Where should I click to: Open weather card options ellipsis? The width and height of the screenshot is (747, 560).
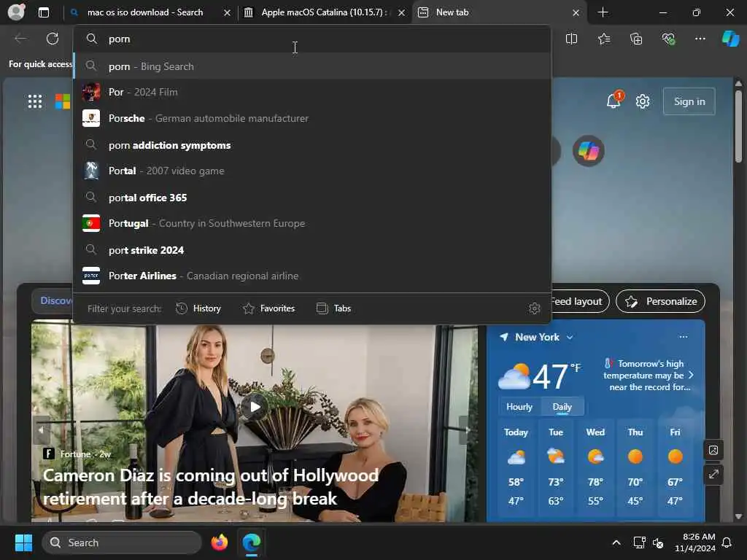click(683, 337)
